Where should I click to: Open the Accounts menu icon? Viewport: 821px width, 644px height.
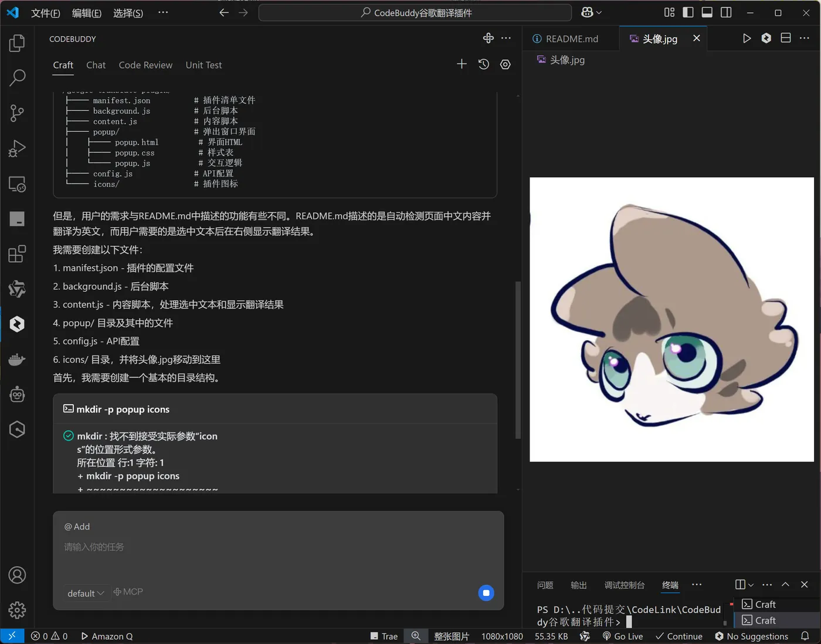(x=18, y=575)
